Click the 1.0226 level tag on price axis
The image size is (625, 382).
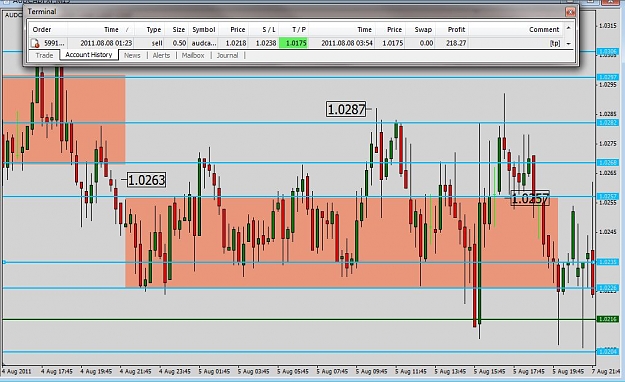607,287
